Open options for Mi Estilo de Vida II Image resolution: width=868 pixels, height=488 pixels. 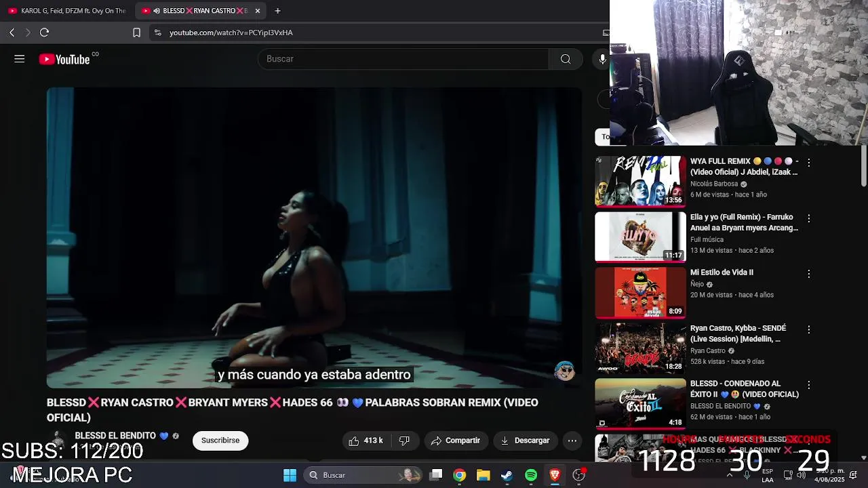coord(808,274)
